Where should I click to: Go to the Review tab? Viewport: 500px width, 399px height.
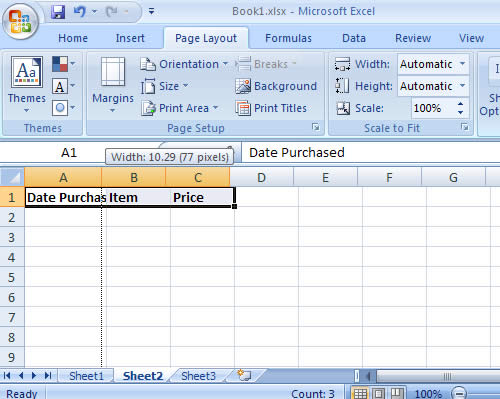click(413, 38)
